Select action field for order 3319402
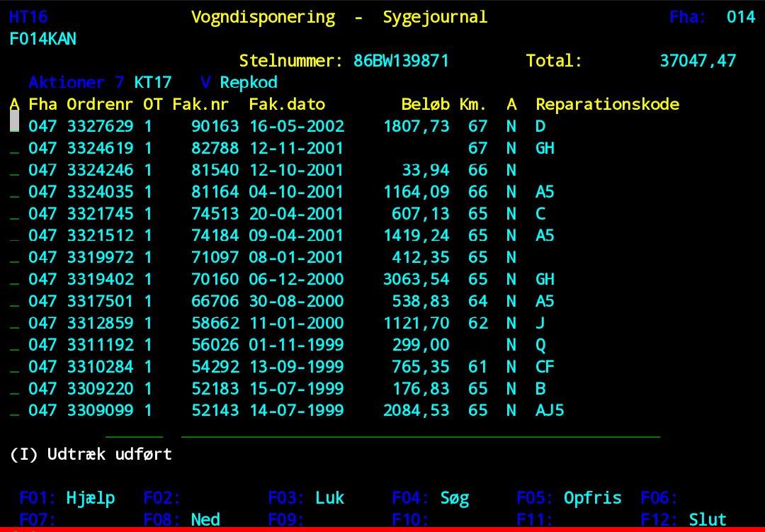Screen dimensions: 765x532 pos(14,280)
